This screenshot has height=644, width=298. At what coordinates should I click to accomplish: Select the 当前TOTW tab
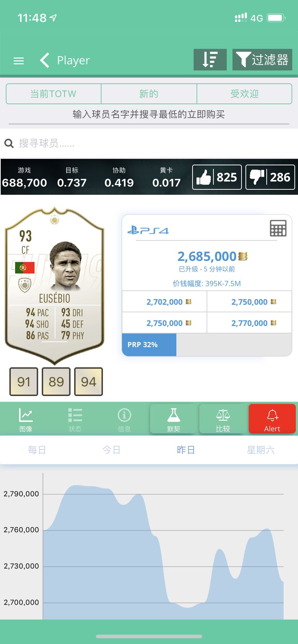54,94
